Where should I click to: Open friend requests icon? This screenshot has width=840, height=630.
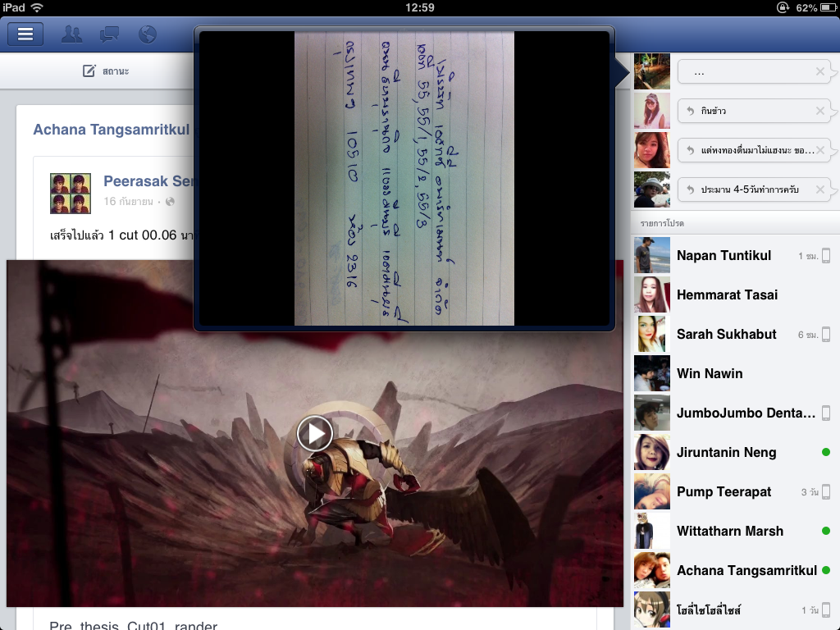click(x=72, y=34)
